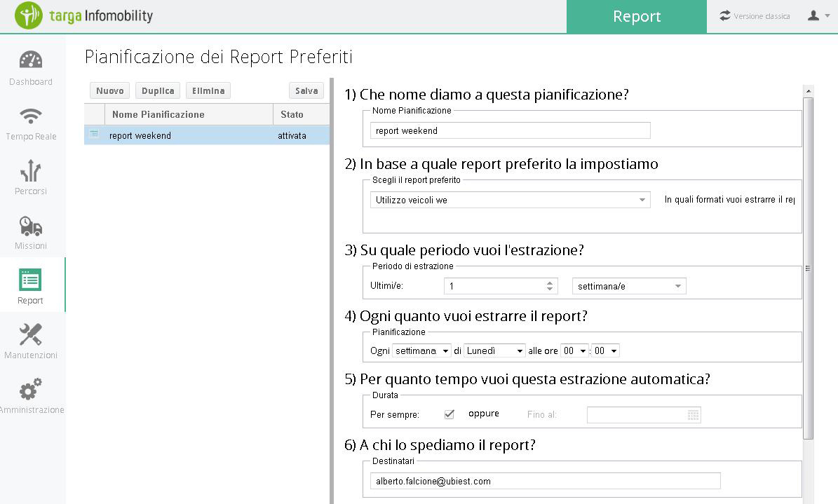This screenshot has width=838, height=504.
Task: Click the oppure label text
Action: pyautogui.click(x=484, y=414)
